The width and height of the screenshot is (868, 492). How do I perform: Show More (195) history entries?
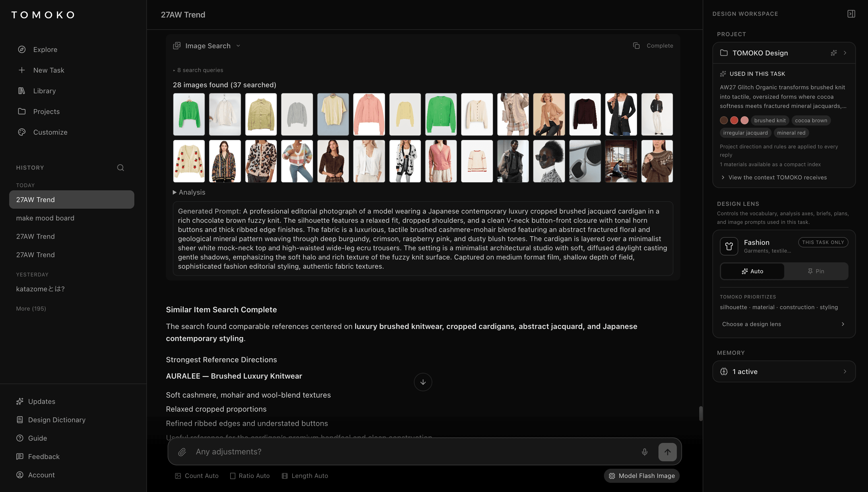(31, 308)
